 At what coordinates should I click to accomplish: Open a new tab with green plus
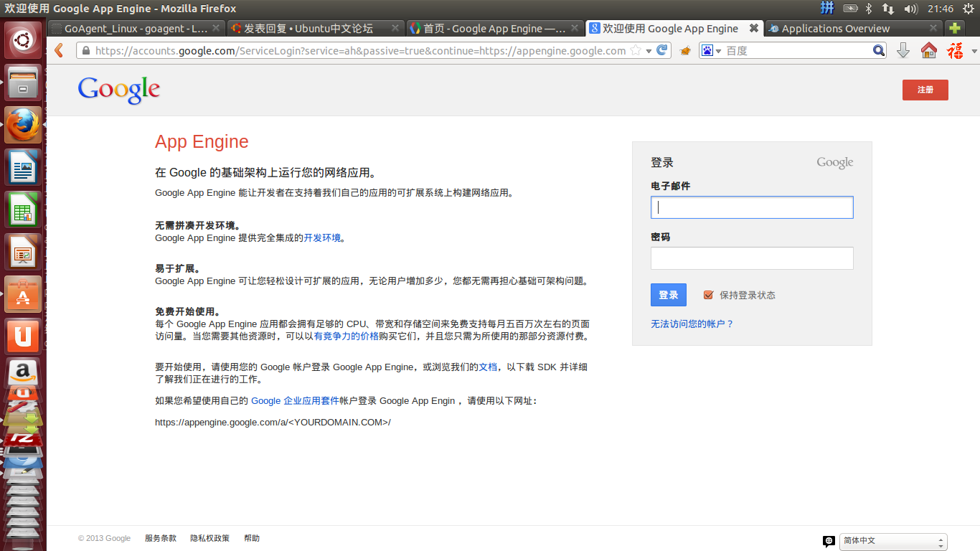tap(954, 29)
